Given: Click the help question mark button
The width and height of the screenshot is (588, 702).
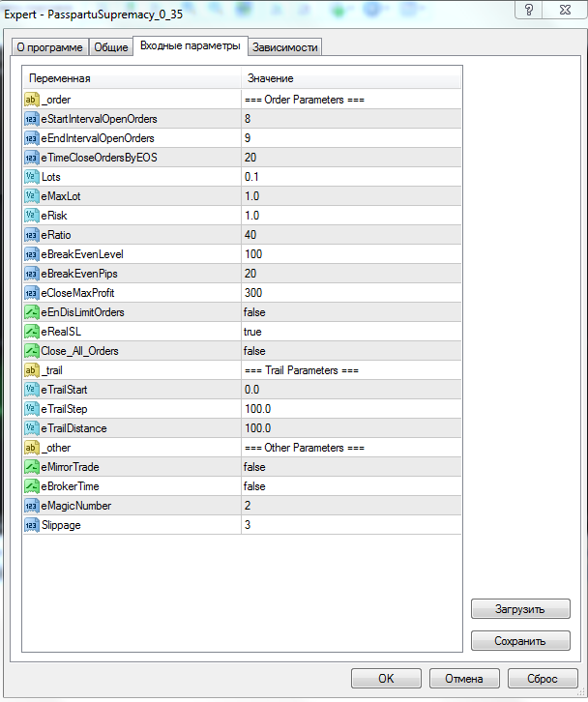Looking at the screenshot, I should pyautogui.click(x=529, y=10).
